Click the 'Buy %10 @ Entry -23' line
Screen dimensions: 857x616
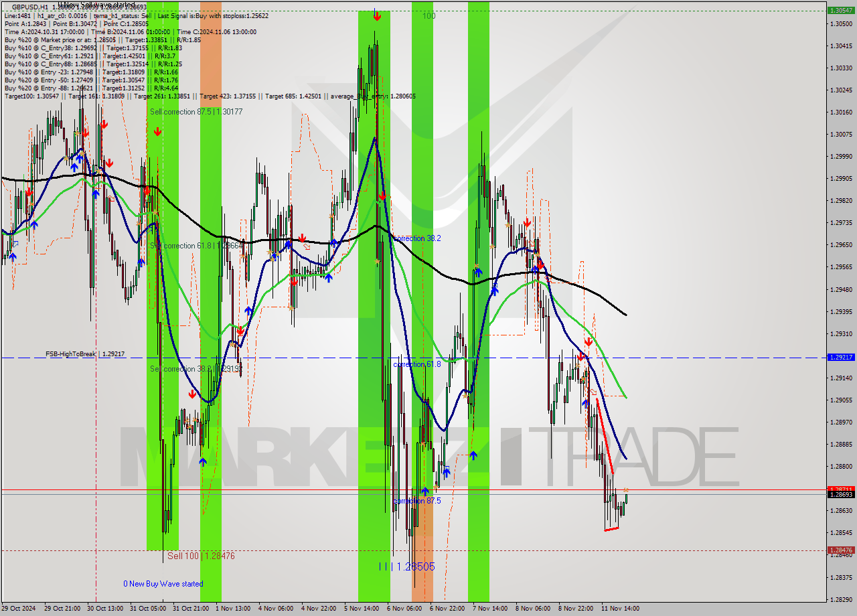tap(91, 72)
